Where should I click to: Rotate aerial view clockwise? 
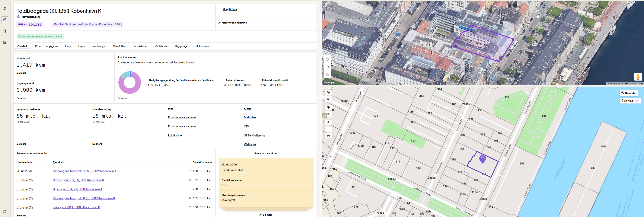[327, 59]
